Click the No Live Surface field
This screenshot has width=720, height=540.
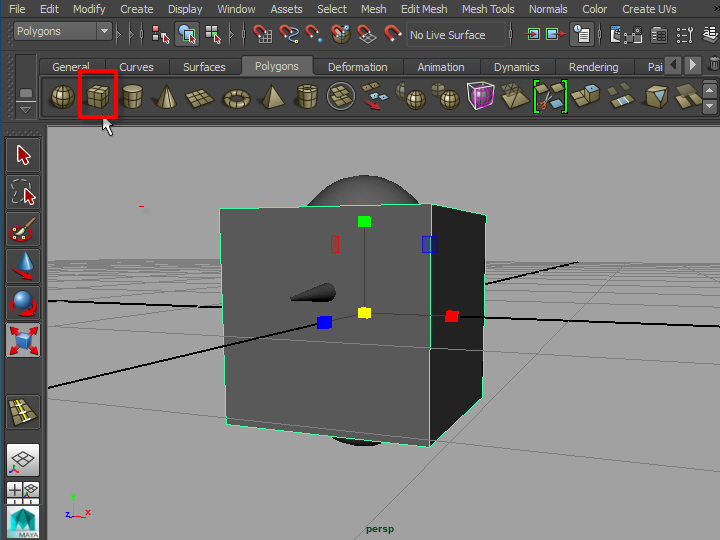pos(456,35)
